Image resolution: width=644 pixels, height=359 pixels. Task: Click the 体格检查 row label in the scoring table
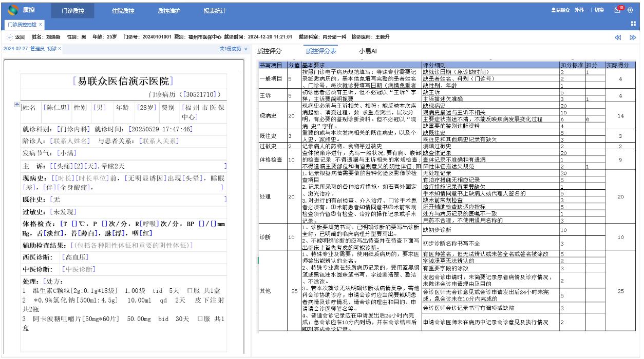point(271,159)
